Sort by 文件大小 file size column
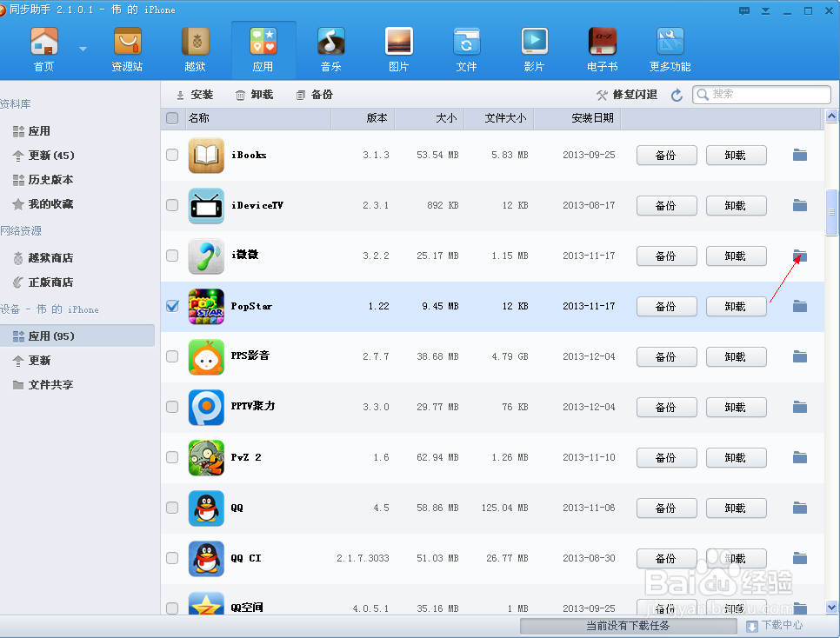 499,118
